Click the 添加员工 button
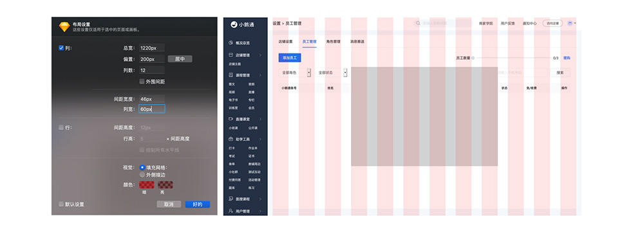Screen dimensions: 644x243 (290, 58)
